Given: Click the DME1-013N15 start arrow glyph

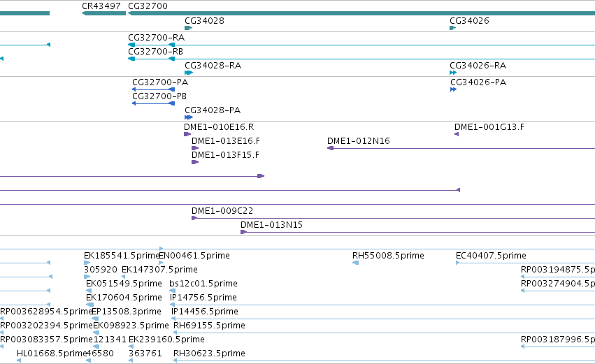Looking at the screenshot, I should click(x=243, y=232).
